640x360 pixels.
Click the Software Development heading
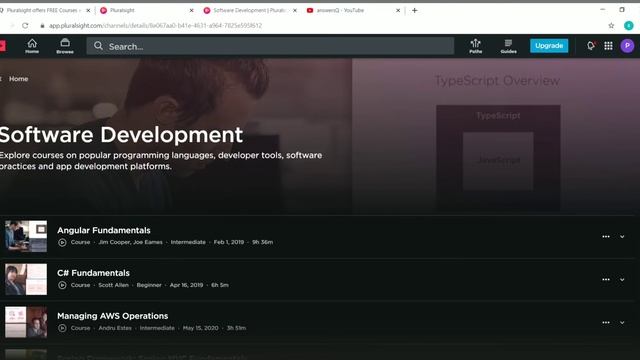(x=121, y=135)
